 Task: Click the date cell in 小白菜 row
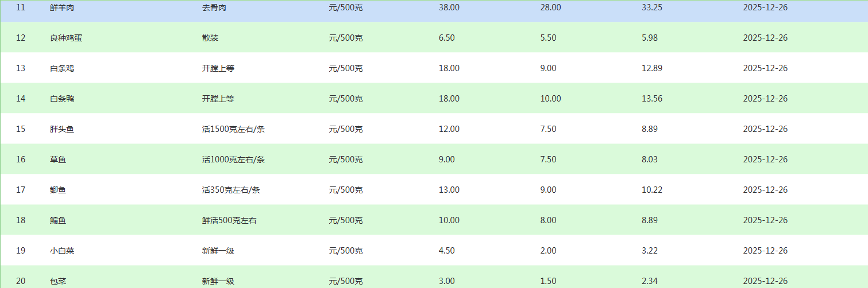point(765,251)
